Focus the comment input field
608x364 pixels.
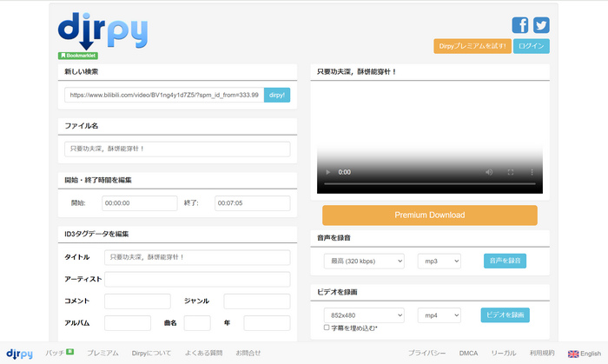(137, 301)
